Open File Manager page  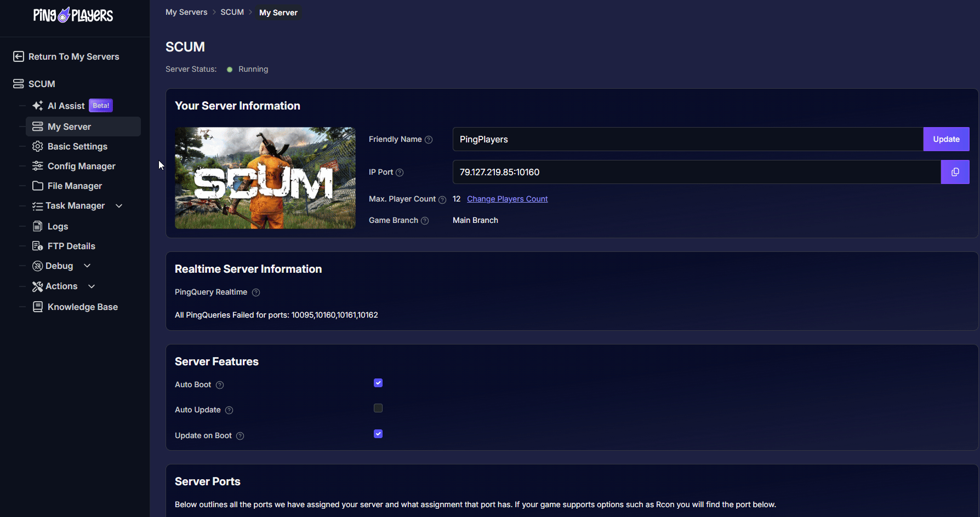tap(75, 186)
